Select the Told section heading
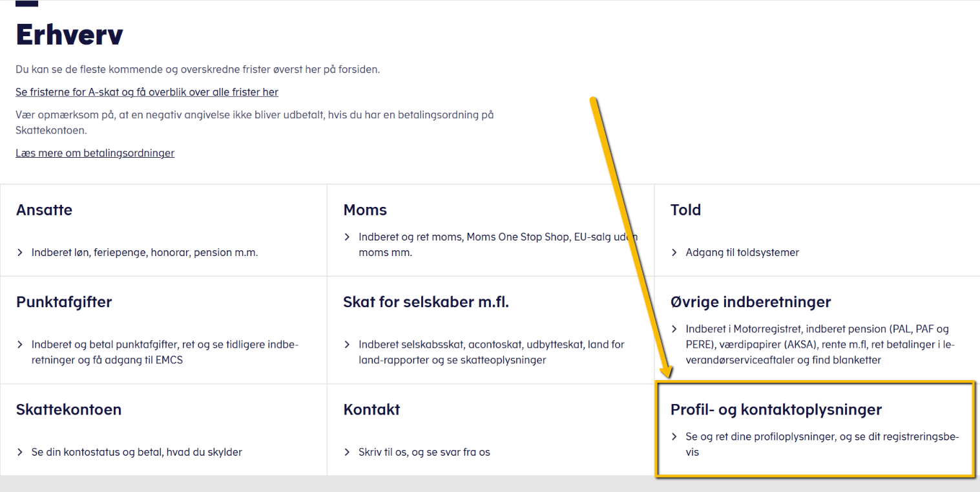This screenshot has width=980, height=492. [685, 210]
